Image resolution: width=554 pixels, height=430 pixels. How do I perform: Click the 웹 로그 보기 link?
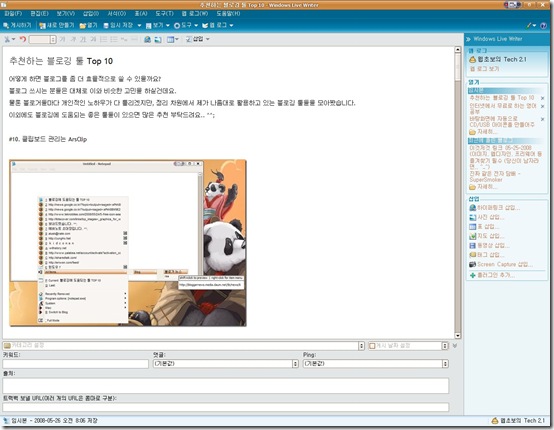(484, 69)
